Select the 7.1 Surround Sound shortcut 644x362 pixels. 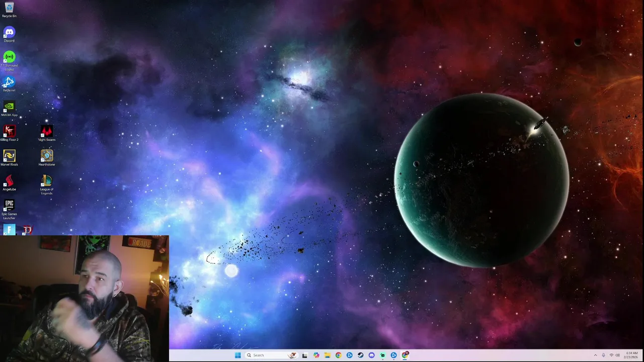coord(9,61)
